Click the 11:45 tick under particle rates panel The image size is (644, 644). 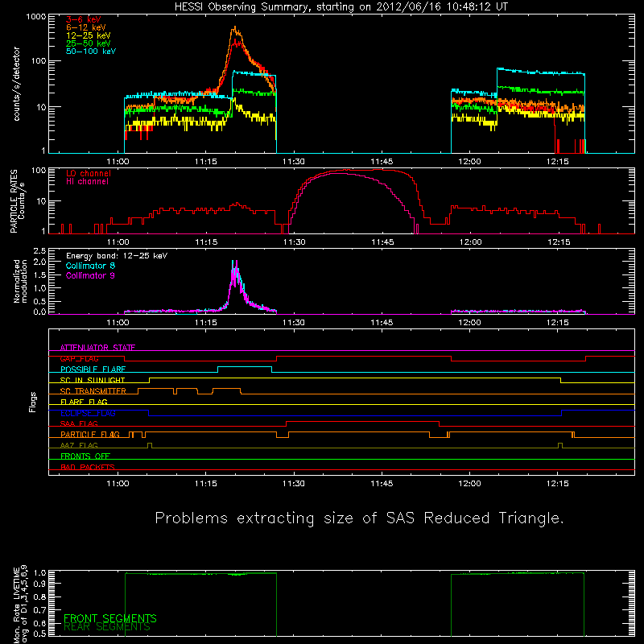(x=382, y=242)
